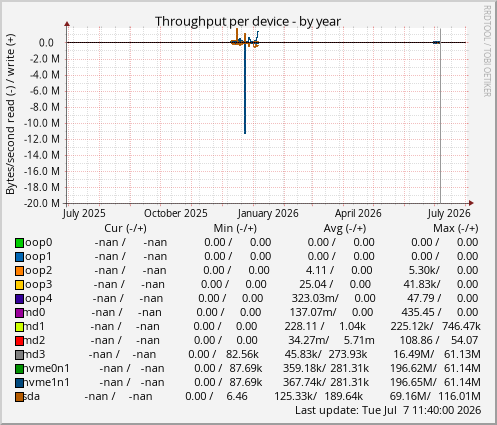Click the md3 average read value '45.83k/'

(x=303, y=354)
